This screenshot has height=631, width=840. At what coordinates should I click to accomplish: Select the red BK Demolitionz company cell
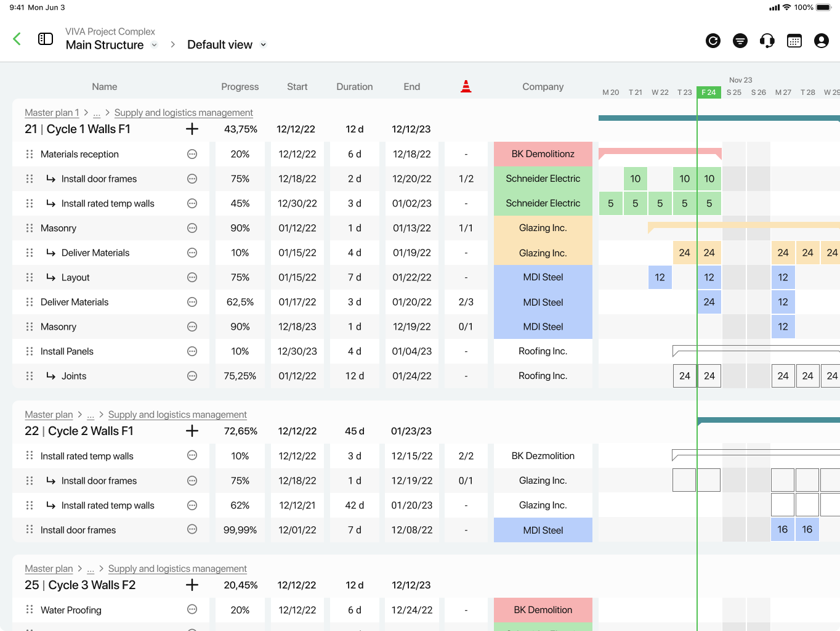(543, 154)
